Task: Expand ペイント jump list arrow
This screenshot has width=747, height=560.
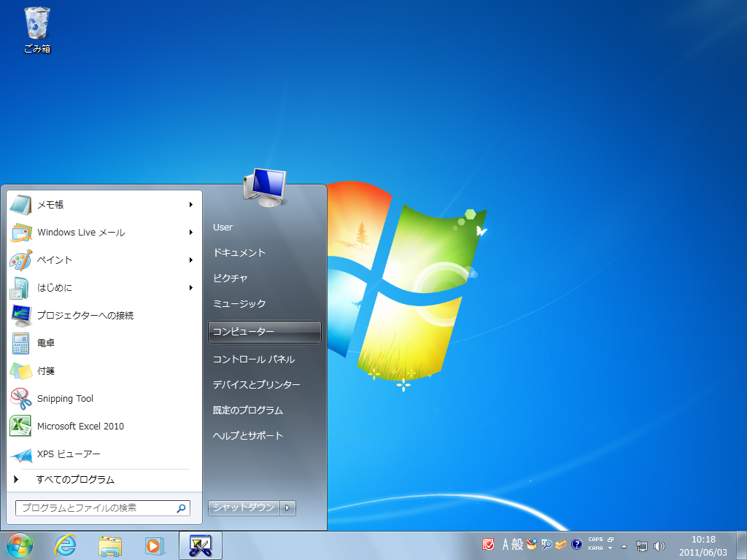Action: coord(190,260)
